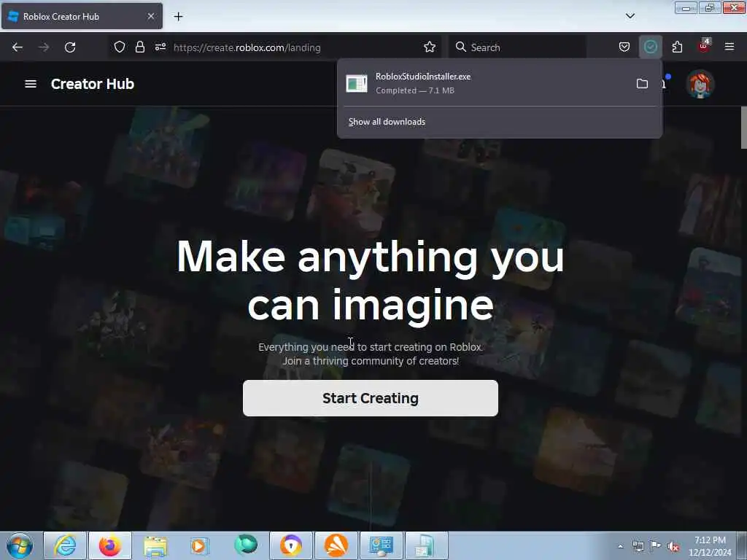Open the Control Panel taskbar icon

[381, 545]
